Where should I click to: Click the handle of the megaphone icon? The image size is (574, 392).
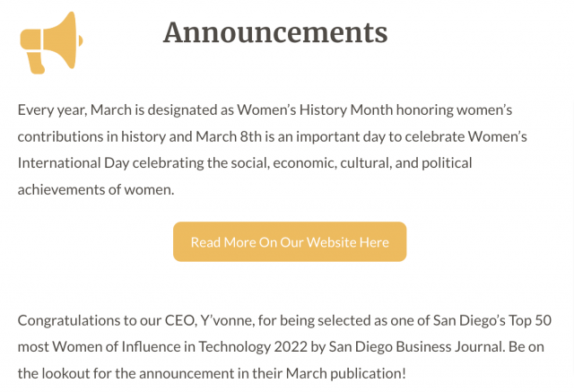tap(36, 63)
